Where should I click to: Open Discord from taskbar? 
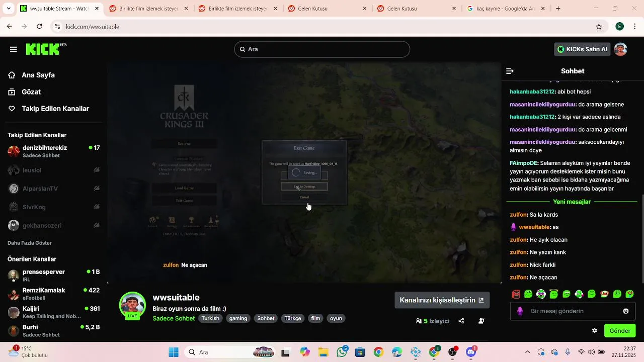[x=471, y=352]
